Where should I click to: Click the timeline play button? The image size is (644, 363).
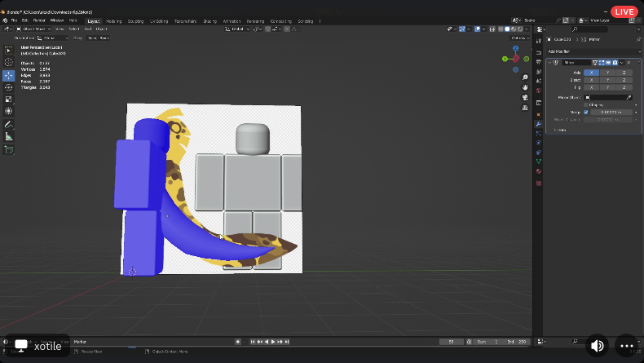coord(273,342)
